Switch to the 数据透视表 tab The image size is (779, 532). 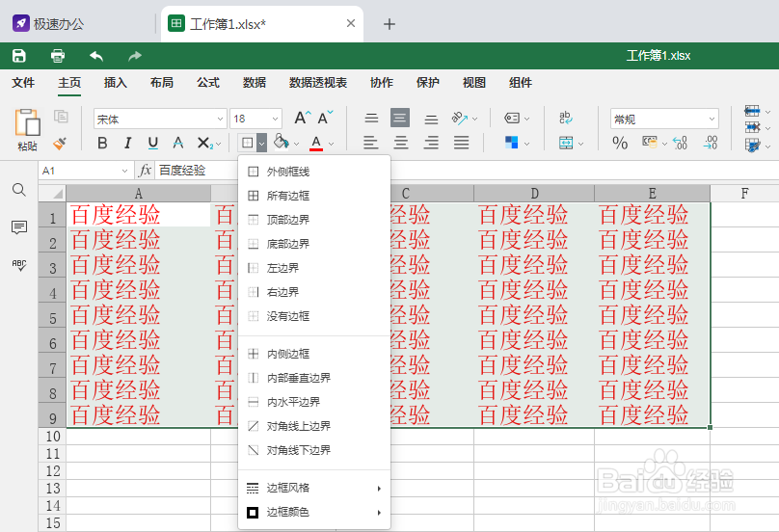click(x=318, y=83)
